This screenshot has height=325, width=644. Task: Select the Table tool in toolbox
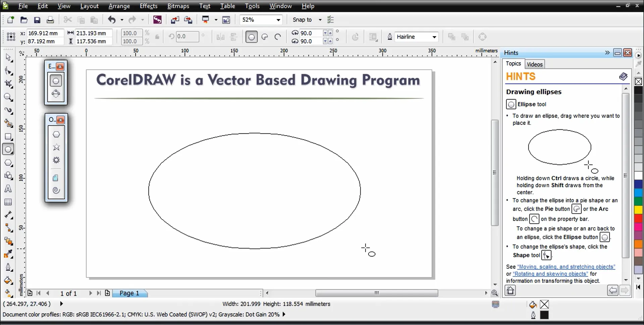8,202
